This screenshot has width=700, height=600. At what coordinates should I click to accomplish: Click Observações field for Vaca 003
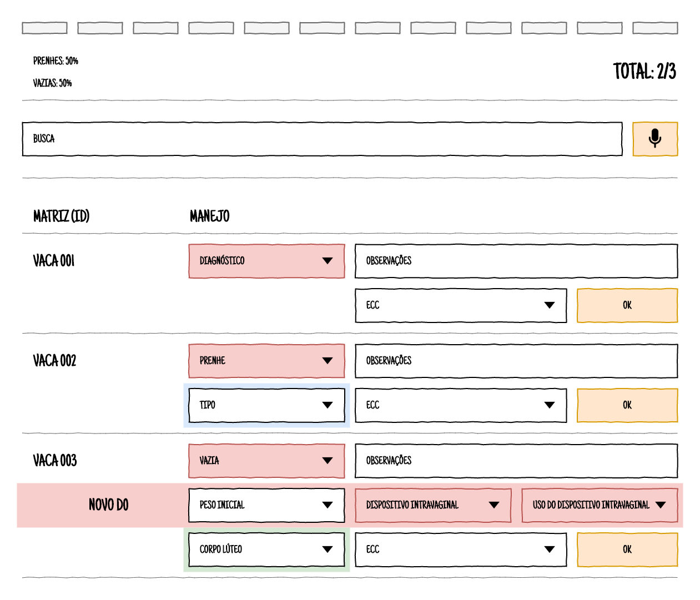pyautogui.click(x=516, y=461)
